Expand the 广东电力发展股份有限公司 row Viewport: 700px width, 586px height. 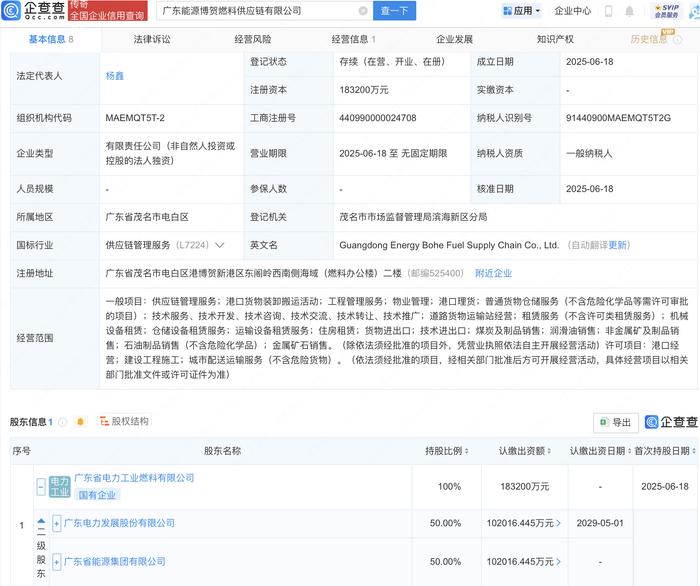pyautogui.click(x=56, y=523)
